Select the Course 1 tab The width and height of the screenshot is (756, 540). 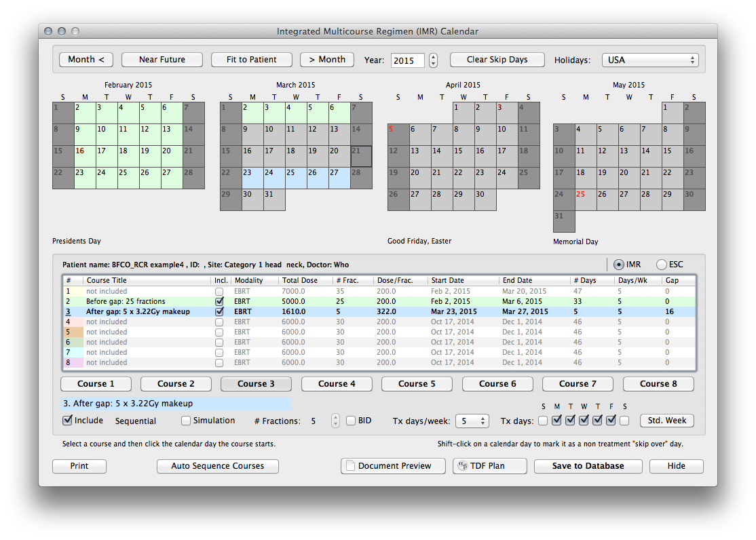tap(96, 384)
